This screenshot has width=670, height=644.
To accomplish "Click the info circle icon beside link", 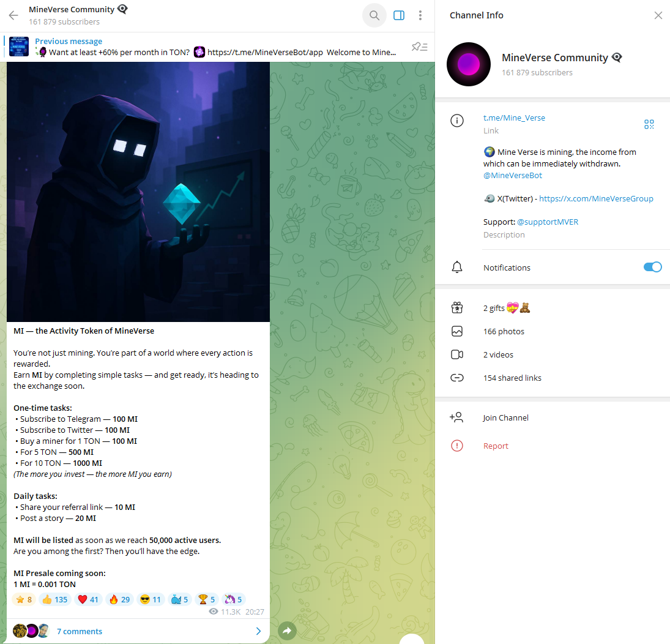I will click(457, 121).
